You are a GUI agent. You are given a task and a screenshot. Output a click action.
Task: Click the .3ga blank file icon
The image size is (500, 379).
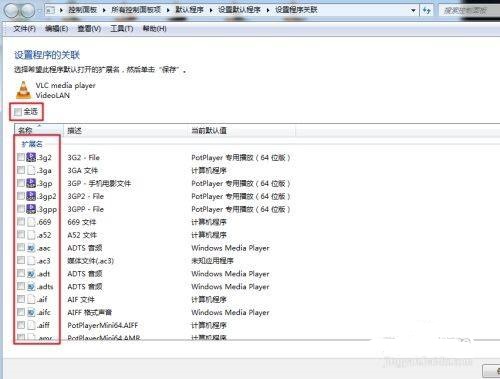(31, 170)
